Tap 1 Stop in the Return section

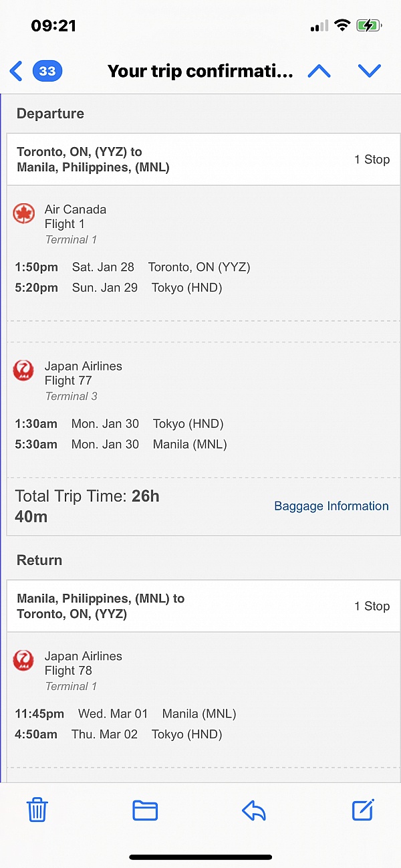click(372, 606)
